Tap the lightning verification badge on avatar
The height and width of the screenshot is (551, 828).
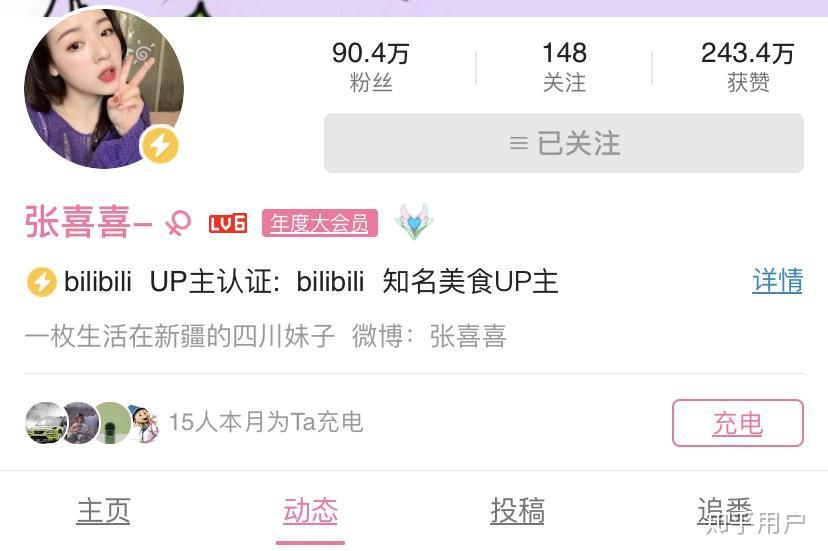tap(160, 145)
